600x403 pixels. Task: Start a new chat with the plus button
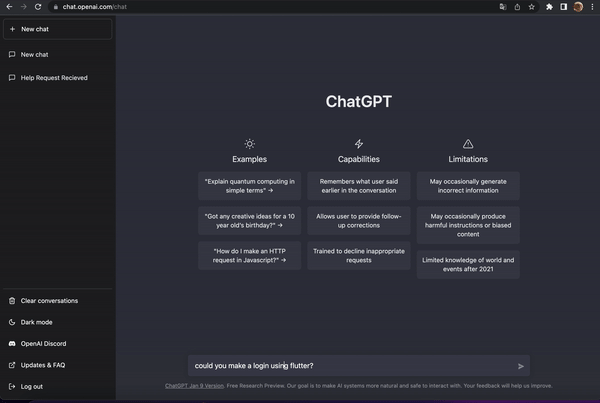pyautogui.click(x=57, y=29)
